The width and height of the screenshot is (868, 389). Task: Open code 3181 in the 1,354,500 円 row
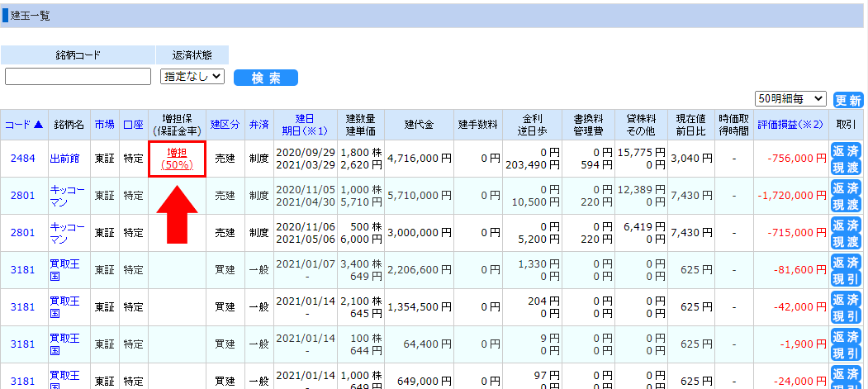click(22, 307)
